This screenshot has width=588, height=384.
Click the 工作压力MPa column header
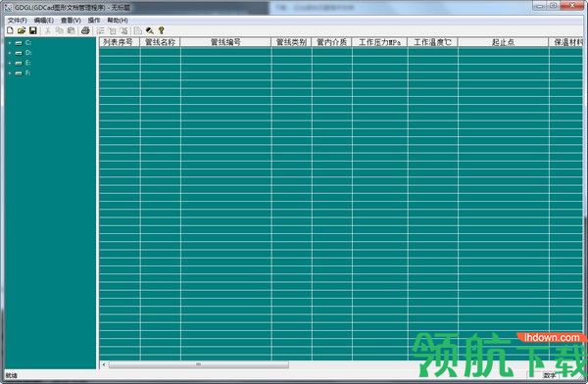coord(379,42)
